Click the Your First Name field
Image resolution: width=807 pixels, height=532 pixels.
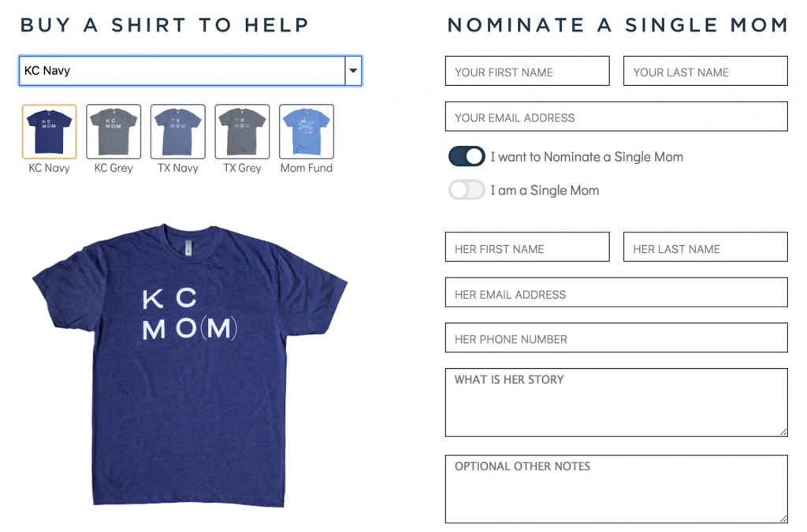527,72
